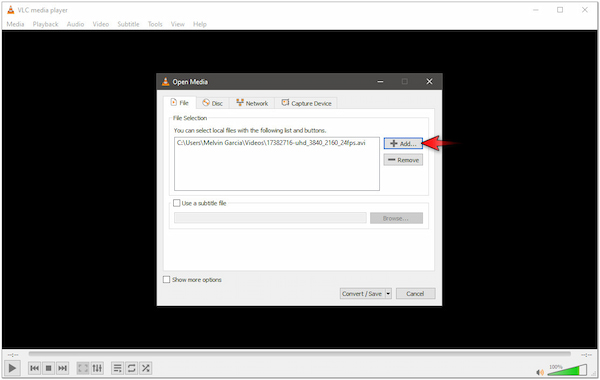Click the elapsed time label left of seek bar
This screenshot has height=380, width=600.
(13, 355)
